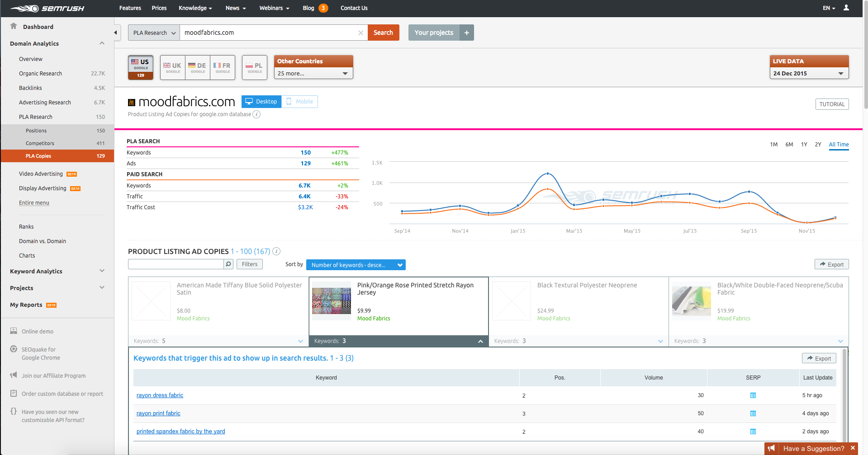The width and height of the screenshot is (868, 455).
Task: Open the Features menu item
Action: point(130,8)
